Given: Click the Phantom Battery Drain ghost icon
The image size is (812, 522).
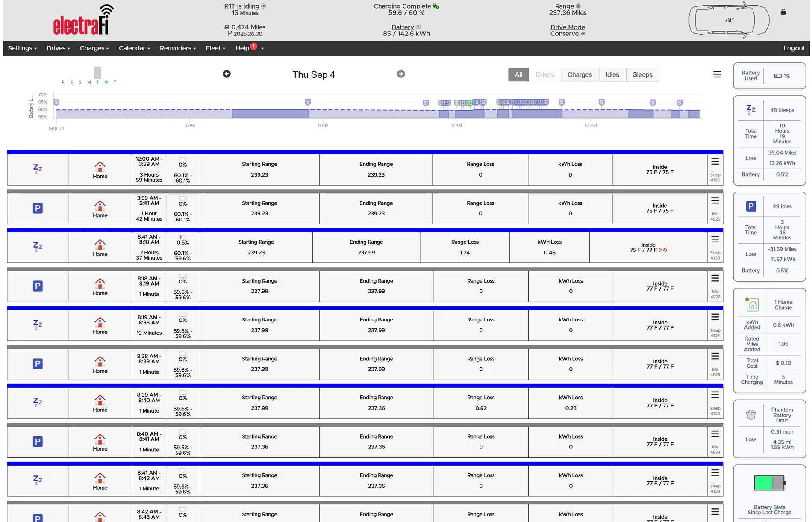Looking at the screenshot, I should (751, 415).
